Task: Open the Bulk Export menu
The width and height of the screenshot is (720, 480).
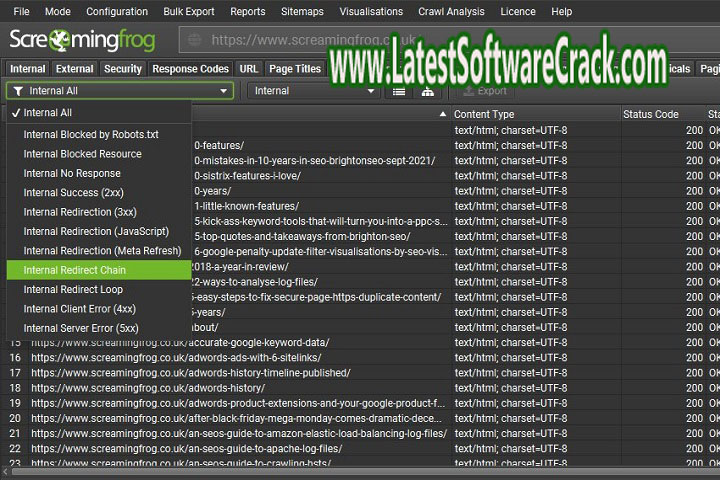Action: [x=189, y=11]
